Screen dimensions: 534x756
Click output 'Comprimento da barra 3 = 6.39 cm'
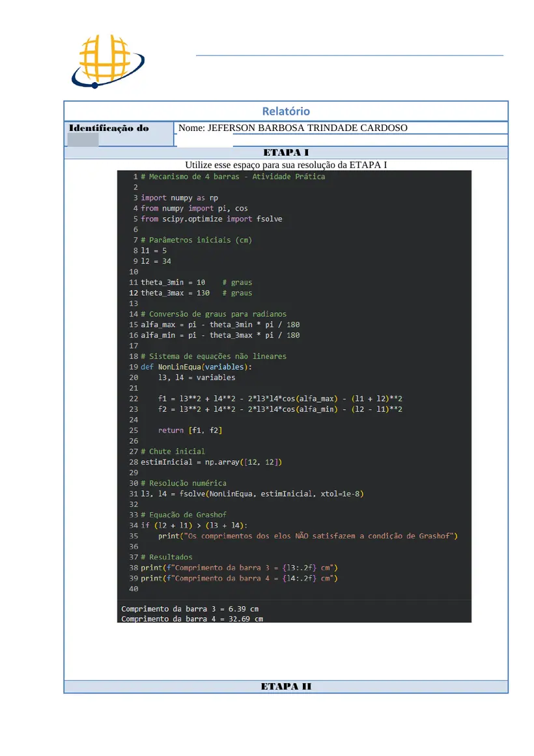190,609
